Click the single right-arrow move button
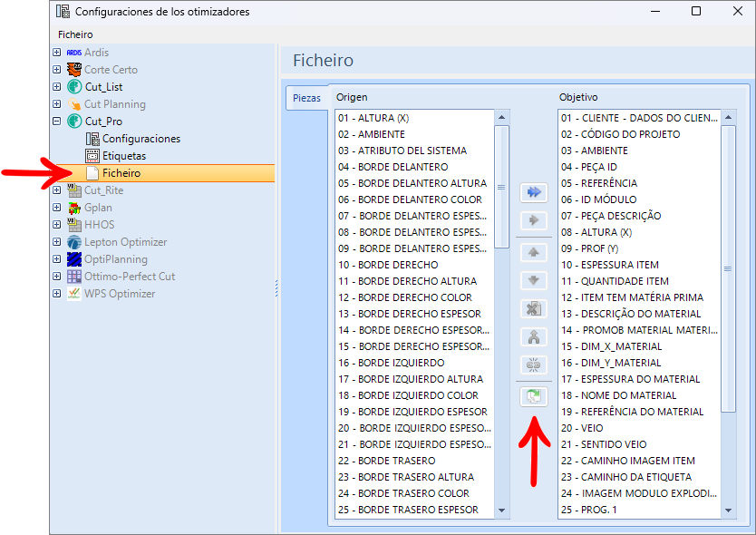Image resolution: width=756 pixels, height=535 pixels. 534,220
